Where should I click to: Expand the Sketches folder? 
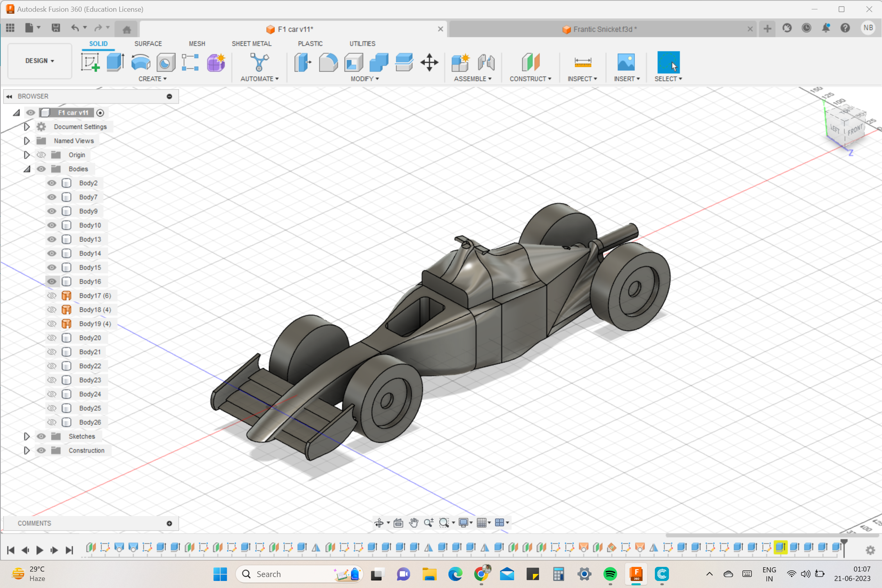point(27,436)
